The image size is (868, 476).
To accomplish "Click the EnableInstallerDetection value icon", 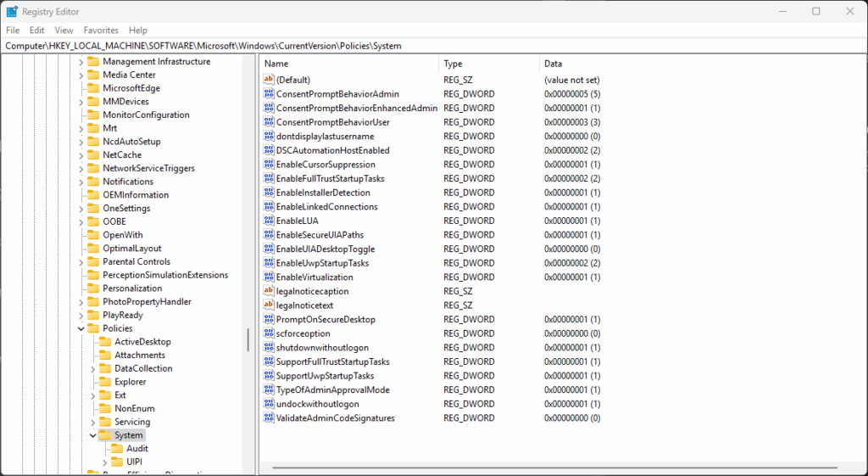I will tap(269, 193).
